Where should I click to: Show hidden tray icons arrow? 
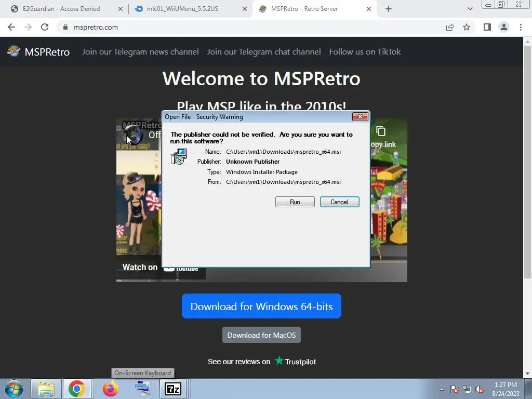(x=442, y=389)
